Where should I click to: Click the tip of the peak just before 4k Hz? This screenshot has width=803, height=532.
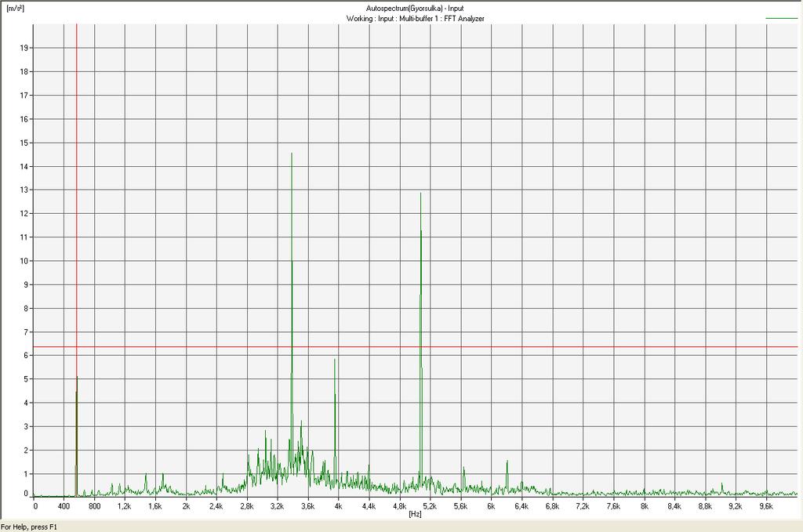tap(335, 360)
